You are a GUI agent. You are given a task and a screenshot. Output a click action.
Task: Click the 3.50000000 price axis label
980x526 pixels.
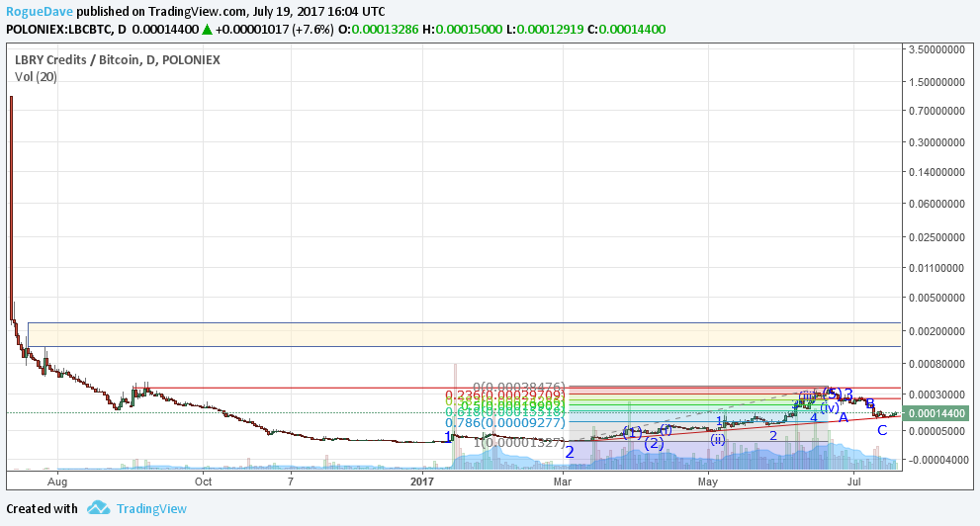(x=936, y=49)
